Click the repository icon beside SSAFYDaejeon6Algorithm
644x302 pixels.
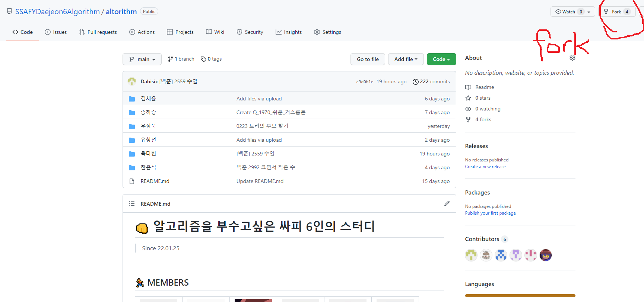pos(9,12)
